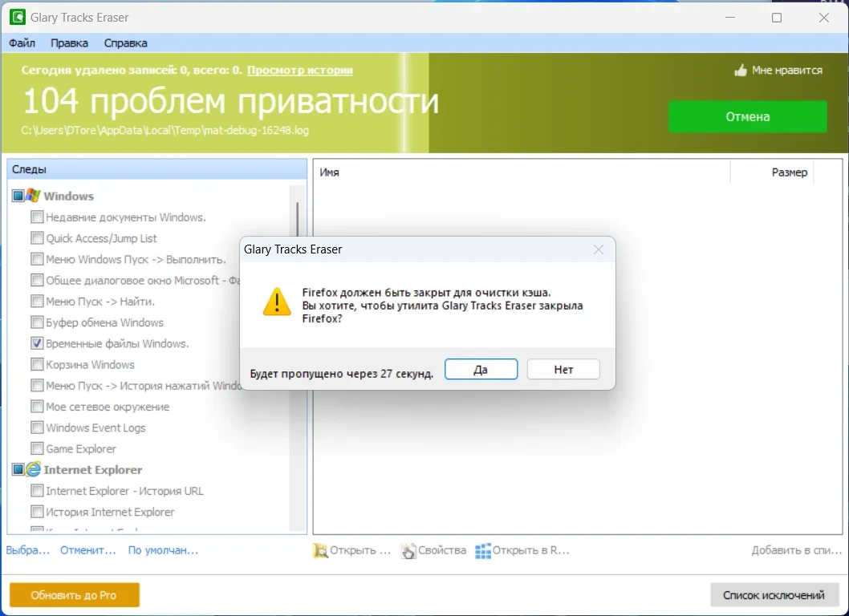Viewport: 849px width, 616px height.
Task: Open the Просмотр истории link
Action: pos(300,70)
